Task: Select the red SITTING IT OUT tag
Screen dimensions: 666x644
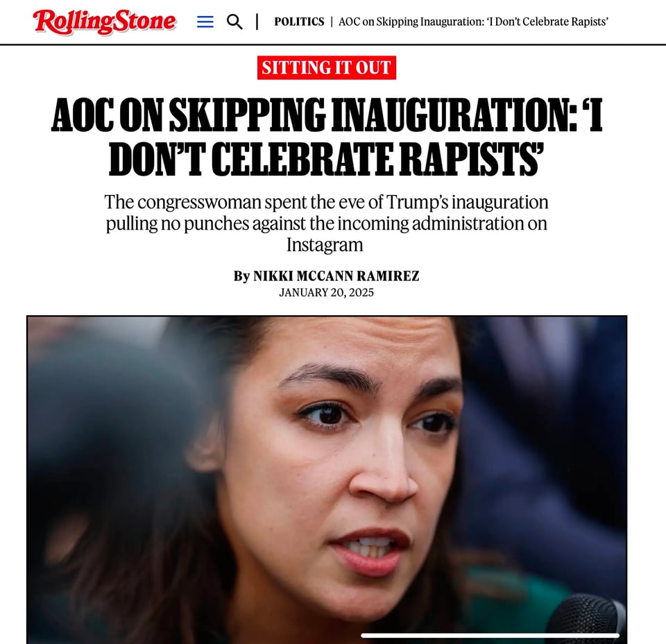Action: click(326, 67)
